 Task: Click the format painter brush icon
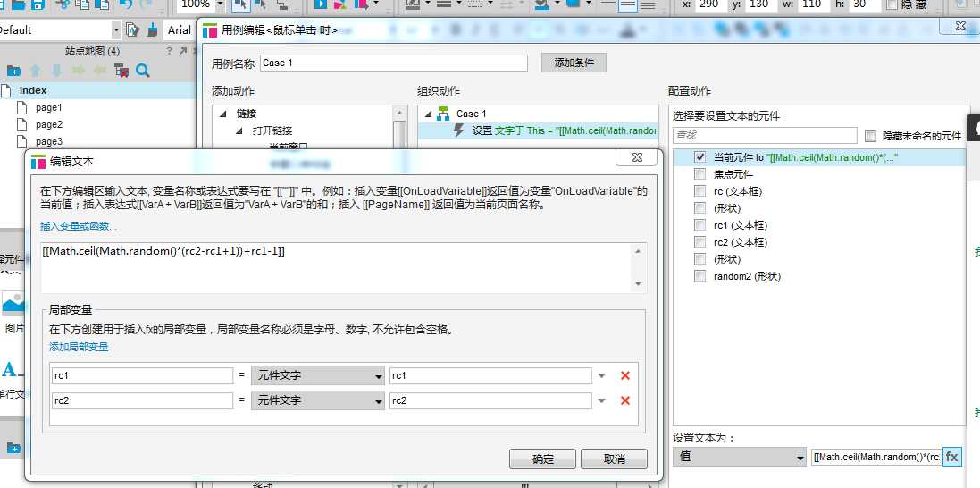coord(153,30)
